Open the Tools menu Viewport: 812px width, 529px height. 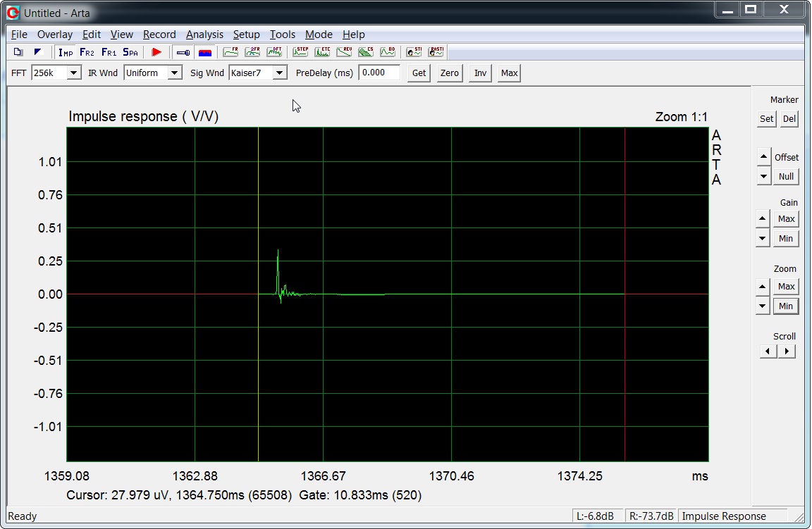[x=283, y=35]
